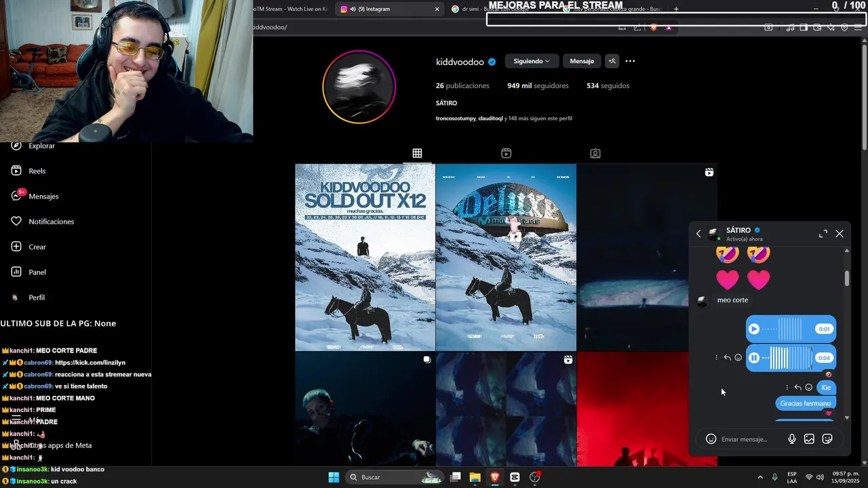Open the red concert post thumbnail
Image resolution: width=868 pixels, height=488 pixels.
coord(647,409)
